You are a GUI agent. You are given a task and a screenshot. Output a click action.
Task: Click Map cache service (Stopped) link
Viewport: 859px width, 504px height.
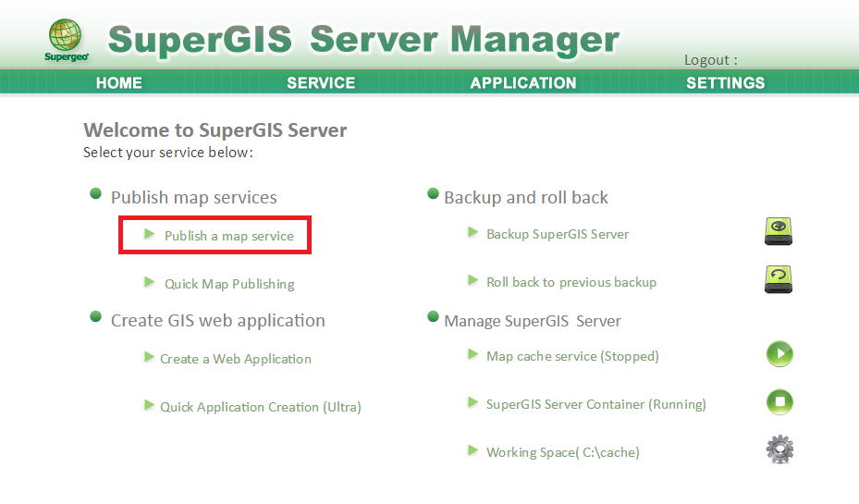572,356
